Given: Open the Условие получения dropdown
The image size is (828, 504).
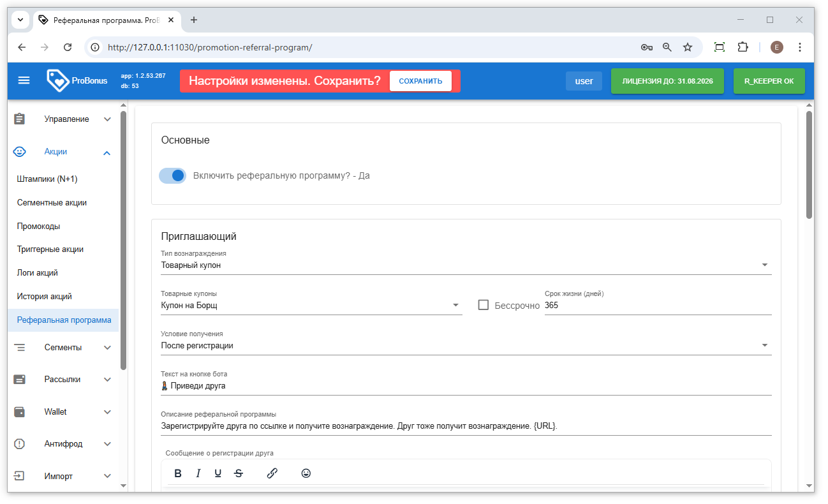Looking at the screenshot, I should [466, 346].
